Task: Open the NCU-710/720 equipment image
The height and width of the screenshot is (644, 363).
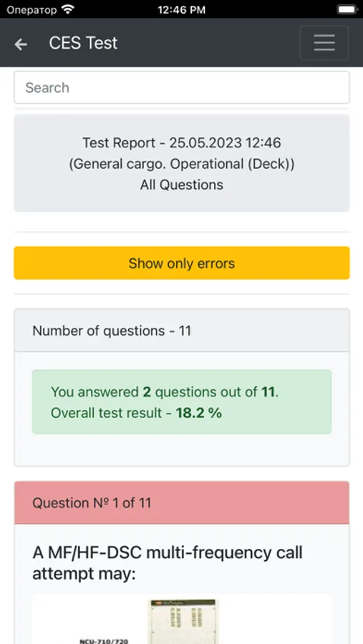Action: tap(182, 620)
